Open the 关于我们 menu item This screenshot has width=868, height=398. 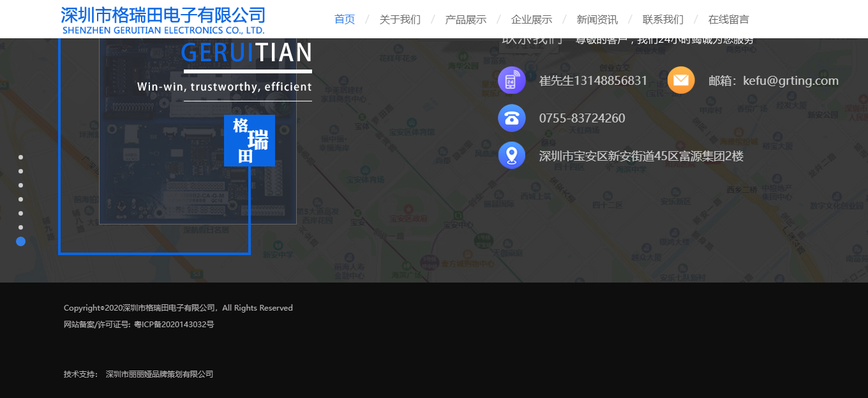(x=400, y=19)
